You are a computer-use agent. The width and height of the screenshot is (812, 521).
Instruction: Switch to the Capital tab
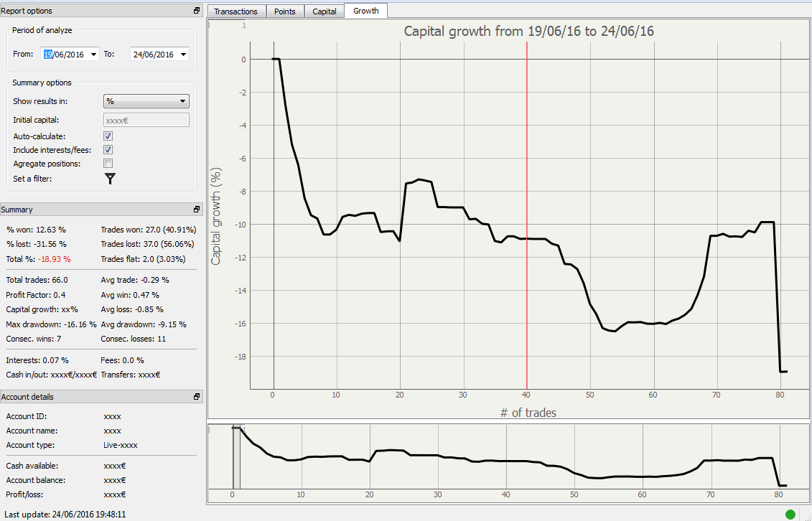tap(325, 11)
